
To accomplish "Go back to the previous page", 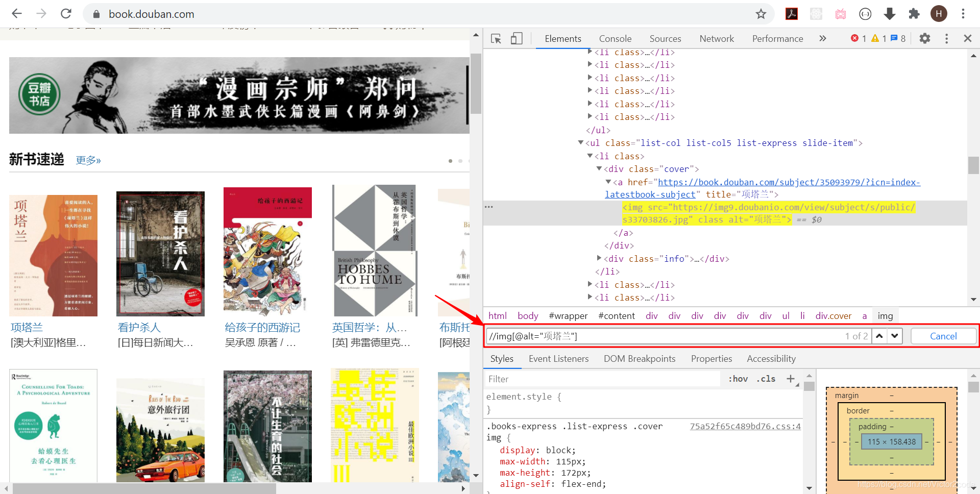I will point(17,14).
